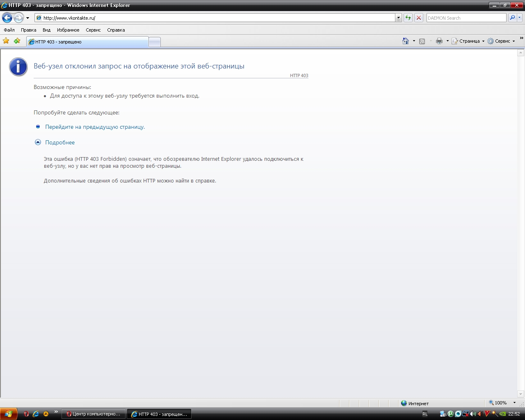Expand the quick launch overflow chevron
Screen dimensions: 525x420
pos(56,412)
